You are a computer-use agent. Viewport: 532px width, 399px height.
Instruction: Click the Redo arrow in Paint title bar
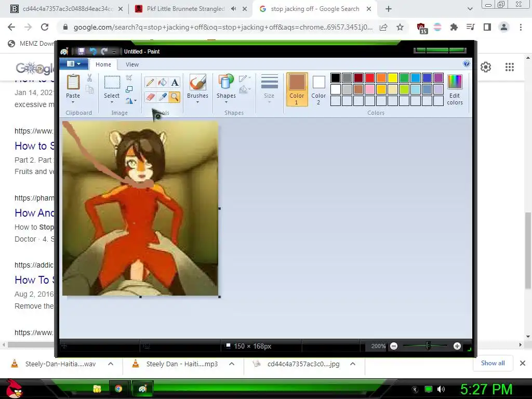point(104,51)
